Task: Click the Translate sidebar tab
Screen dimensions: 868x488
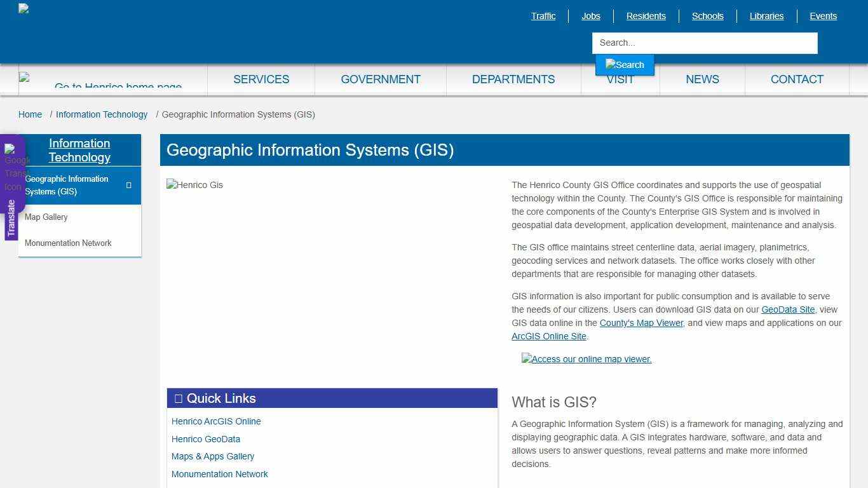Action: point(11,216)
